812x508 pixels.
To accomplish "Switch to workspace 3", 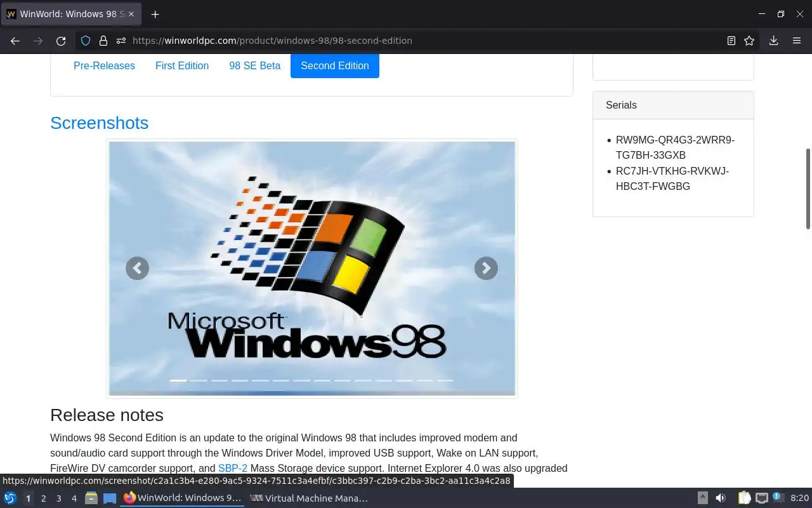I will [x=58, y=498].
